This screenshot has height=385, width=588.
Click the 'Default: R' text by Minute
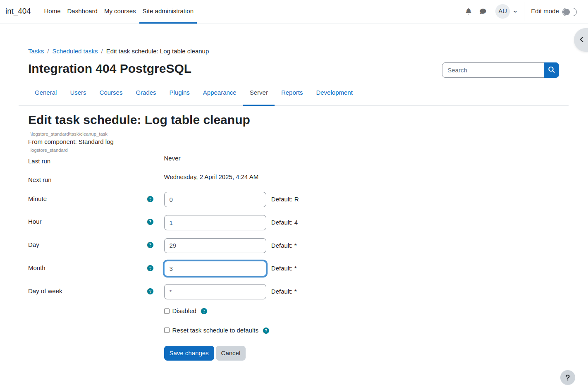tap(285, 199)
